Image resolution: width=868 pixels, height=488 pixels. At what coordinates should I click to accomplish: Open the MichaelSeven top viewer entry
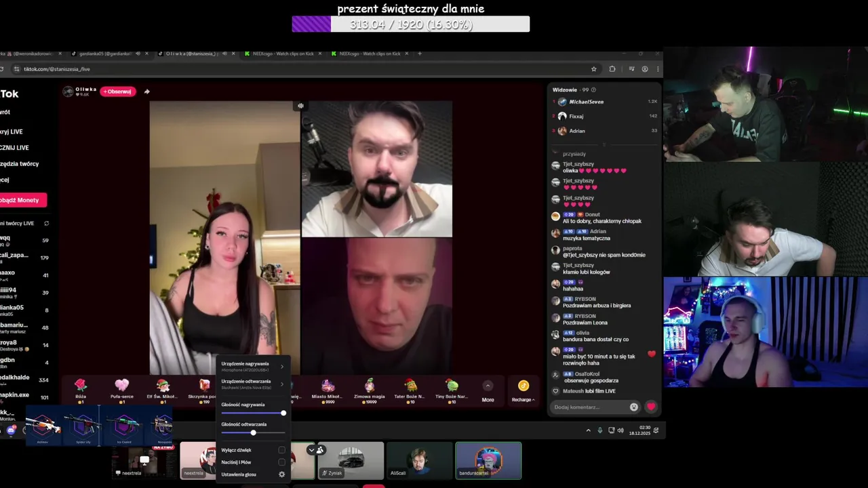(x=605, y=102)
